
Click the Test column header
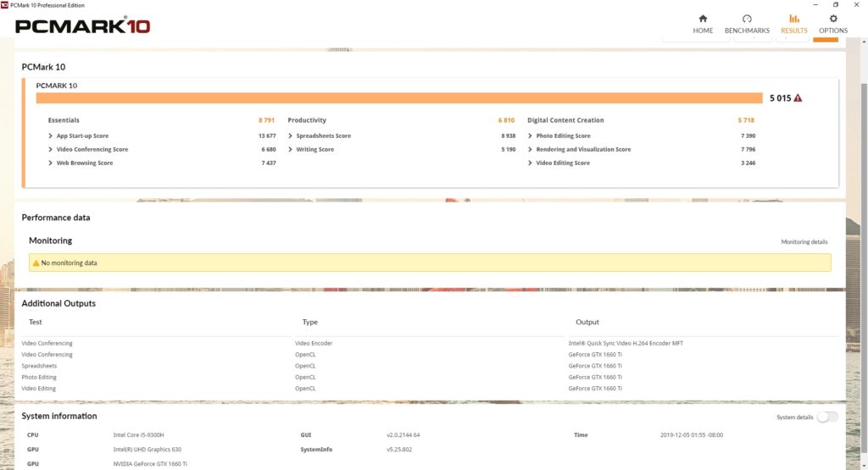pyautogui.click(x=36, y=322)
